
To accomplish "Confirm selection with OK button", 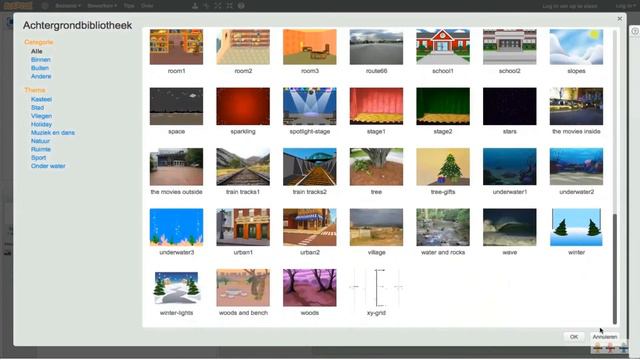I will pyautogui.click(x=574, y=337).
